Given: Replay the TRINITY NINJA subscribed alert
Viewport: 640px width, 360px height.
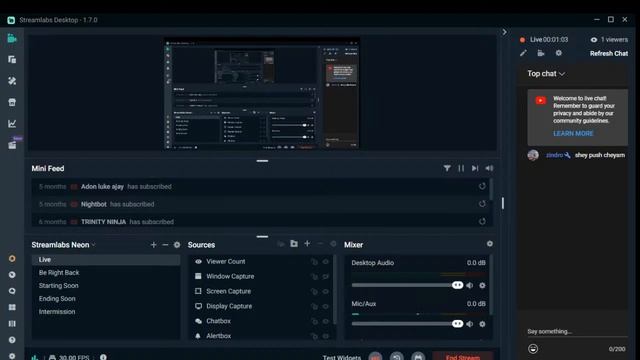Looking at the screenshot, I should 482,221.
